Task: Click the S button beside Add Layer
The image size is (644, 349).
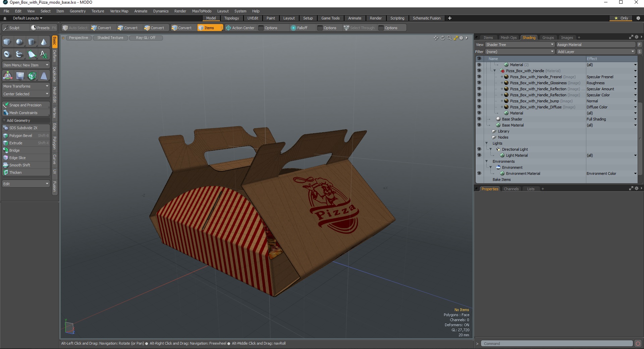Action: pos(639,52)
